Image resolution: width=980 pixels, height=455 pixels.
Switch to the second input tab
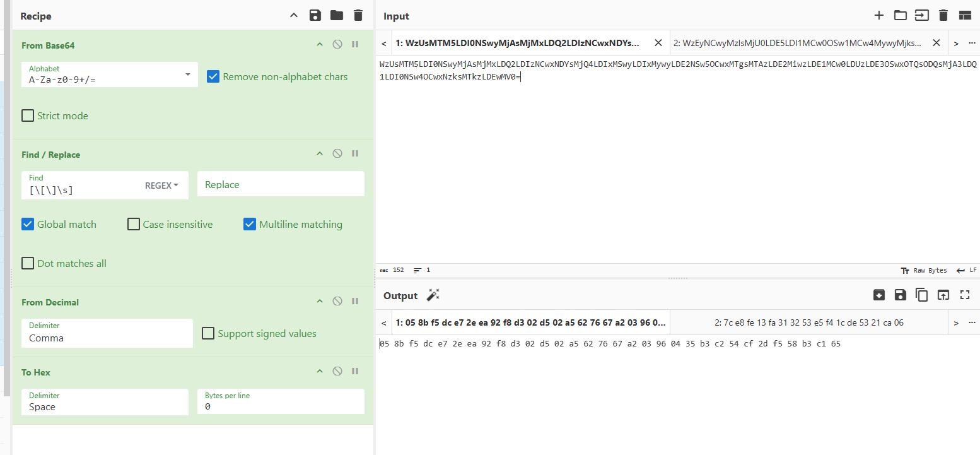797,43
